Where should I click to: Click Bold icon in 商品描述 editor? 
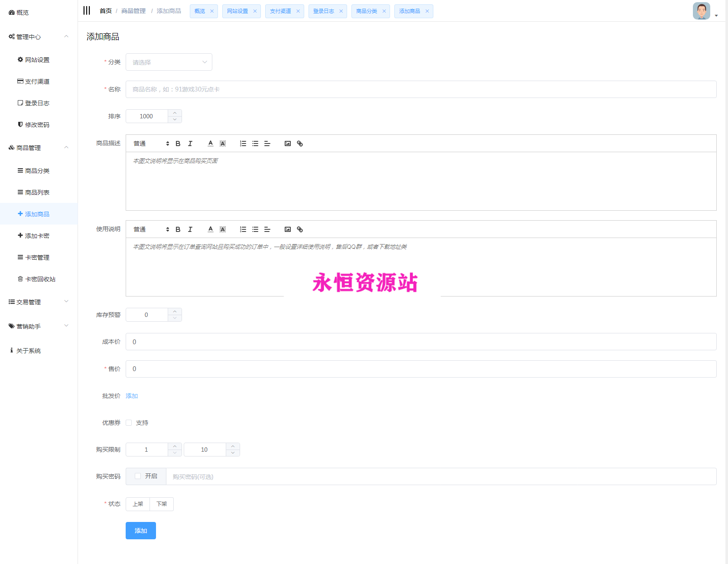point(178,143)
